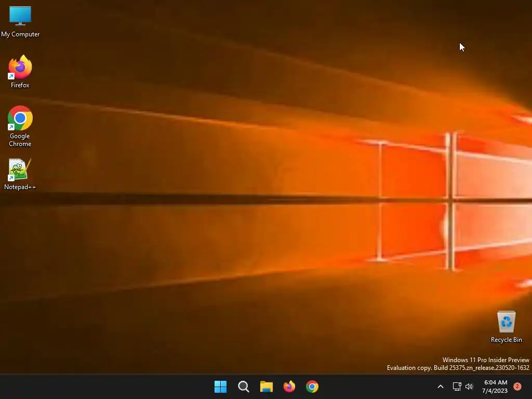The width and height of the screenshot is (532, 399).
Task: Select the Google Chrome desktop shortcut
Action: point(20,126)
